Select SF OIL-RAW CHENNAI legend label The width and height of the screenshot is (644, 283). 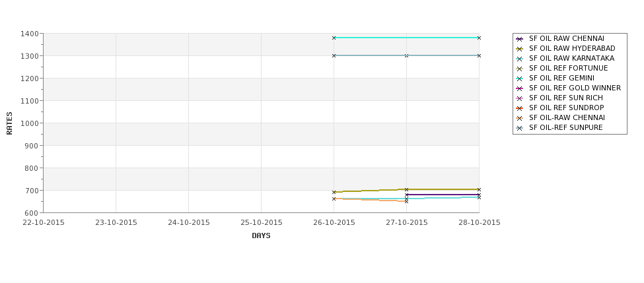click(567, 117)
